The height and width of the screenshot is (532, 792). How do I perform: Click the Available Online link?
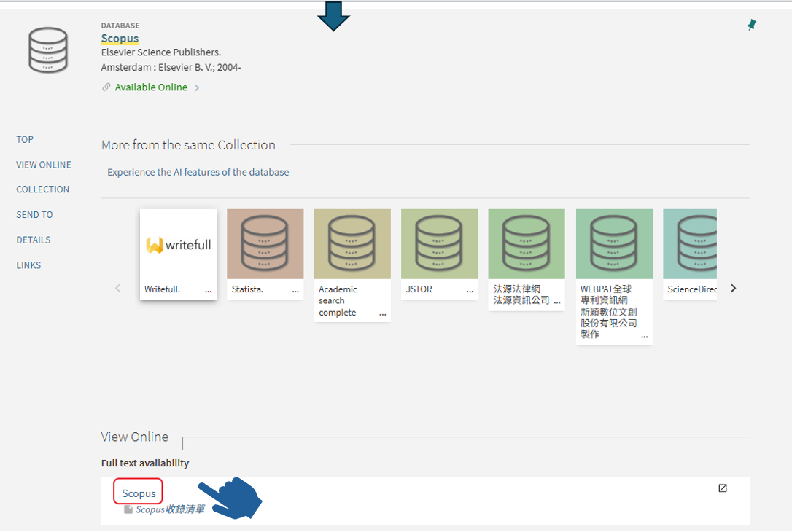(151, 87)
